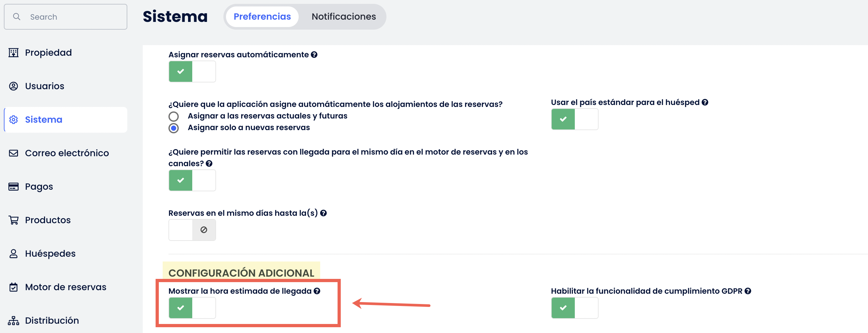This screenshot has width=868, height=333.
Task: Disable Mostrar la hora estimada de llegada
Action: [x=192, y=308]
